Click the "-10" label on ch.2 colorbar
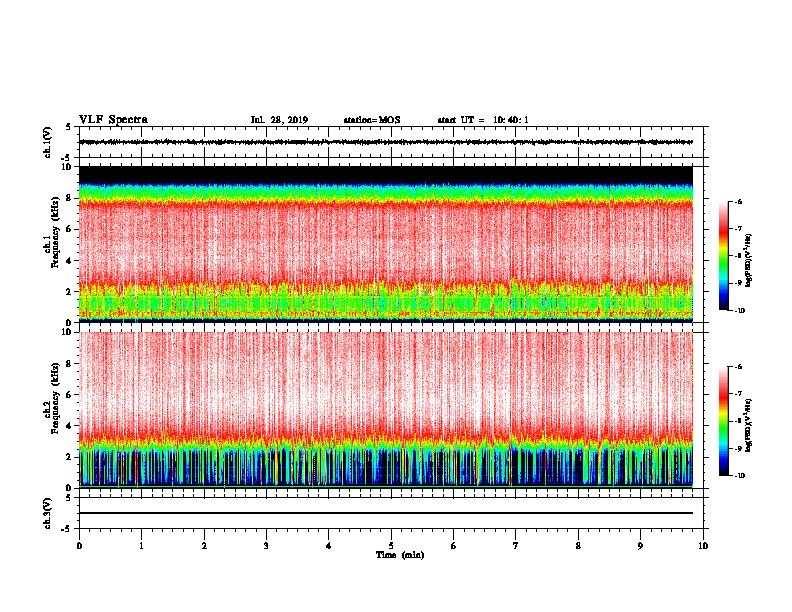 pyautogui.click(x=739, y=476)
